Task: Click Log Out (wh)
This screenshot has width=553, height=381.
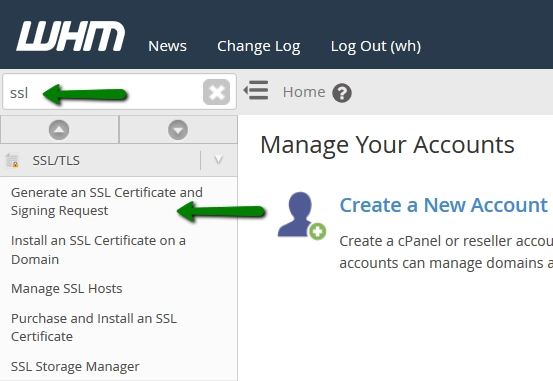Action: 376,46
